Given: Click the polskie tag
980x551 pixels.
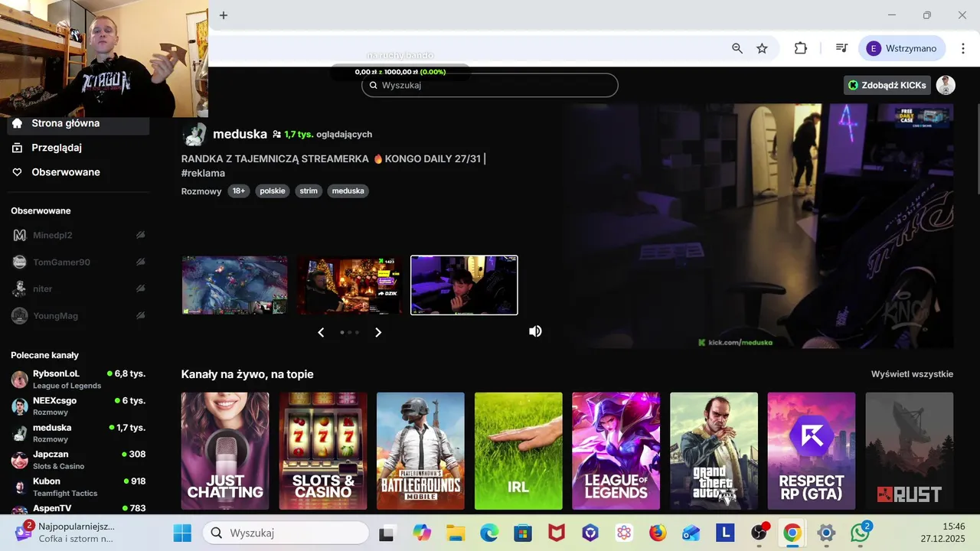Looking at the screenshot, I should click(x=273, y=191).
